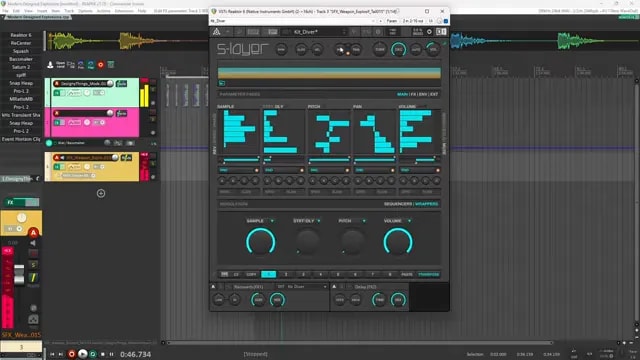Click the mixer strip volume fader

click(x=19, y=274)
